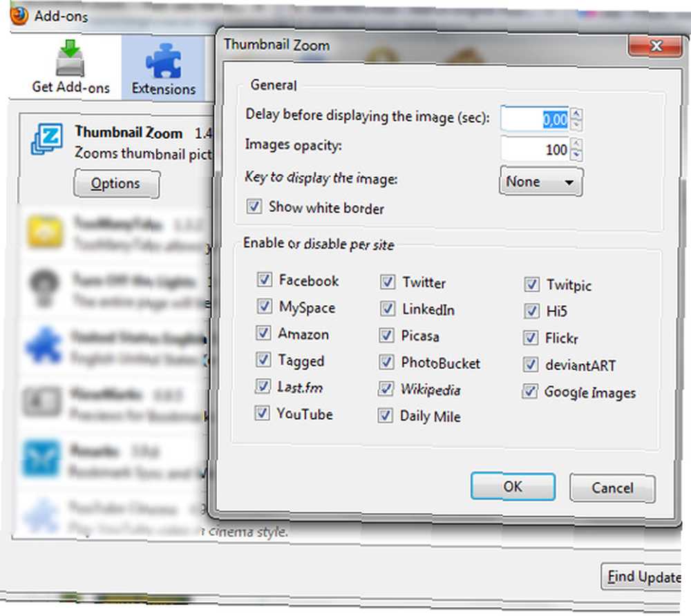Toggle the Amazon site checkbox

click(x=263, y=333)
